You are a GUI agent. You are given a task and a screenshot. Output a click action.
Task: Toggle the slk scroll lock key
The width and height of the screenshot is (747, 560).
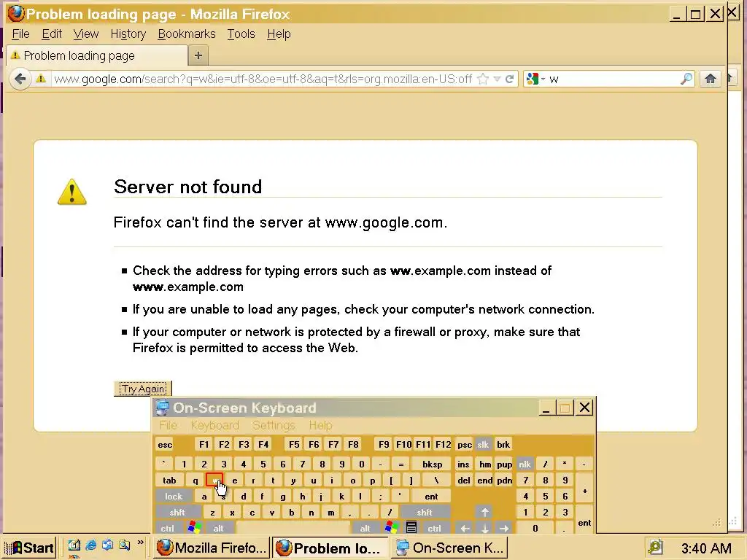[483, 445]
